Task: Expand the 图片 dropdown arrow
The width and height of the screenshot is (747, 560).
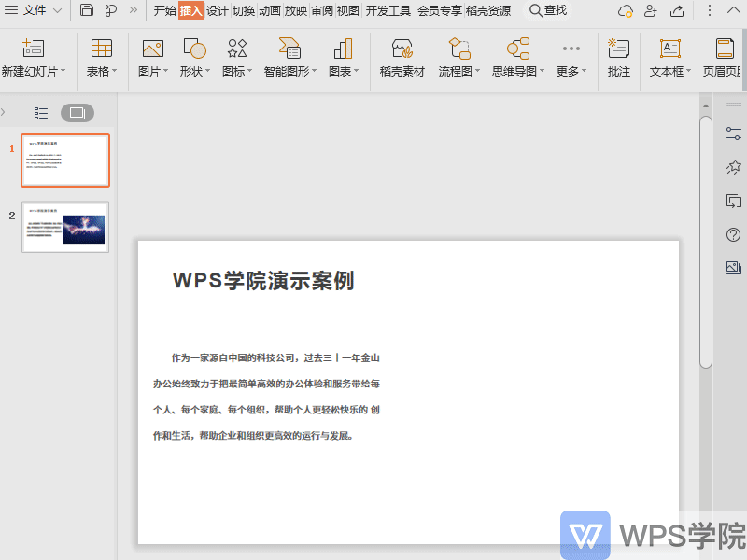Action: coord(166,71)
